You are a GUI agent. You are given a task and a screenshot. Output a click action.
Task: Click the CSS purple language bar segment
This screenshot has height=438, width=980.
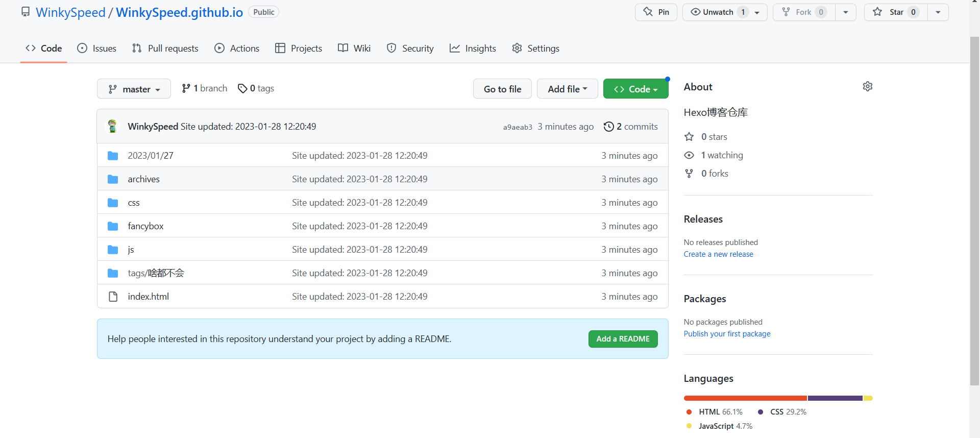click(x=835, y=398)
